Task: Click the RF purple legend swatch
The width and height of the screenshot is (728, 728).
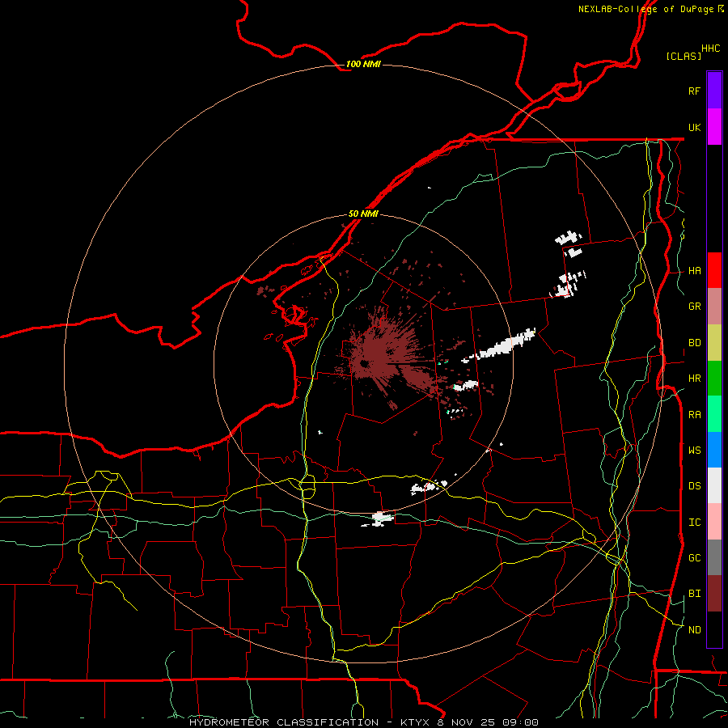Action: tap(714, 91)
